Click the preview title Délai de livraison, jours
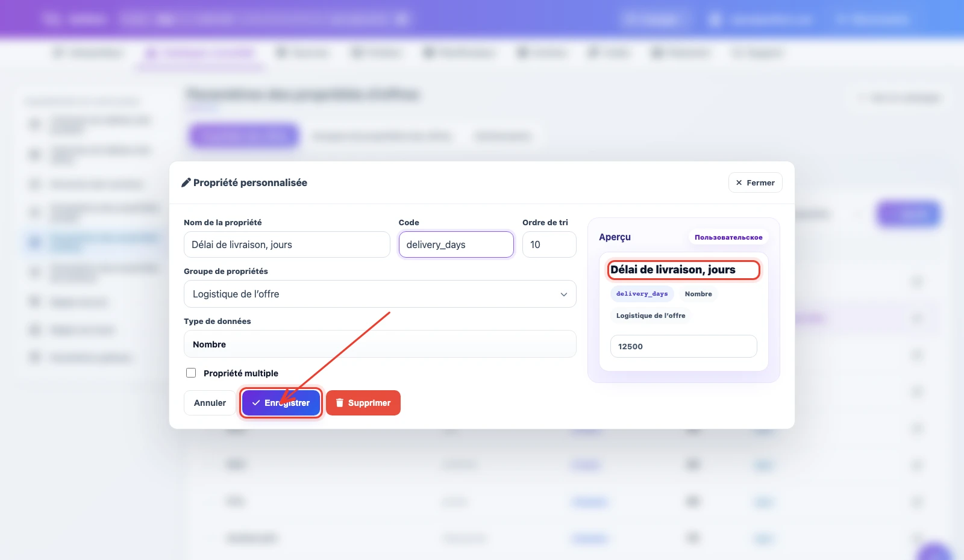The height and width of the screenshot is (560, 964). [673, 270]
